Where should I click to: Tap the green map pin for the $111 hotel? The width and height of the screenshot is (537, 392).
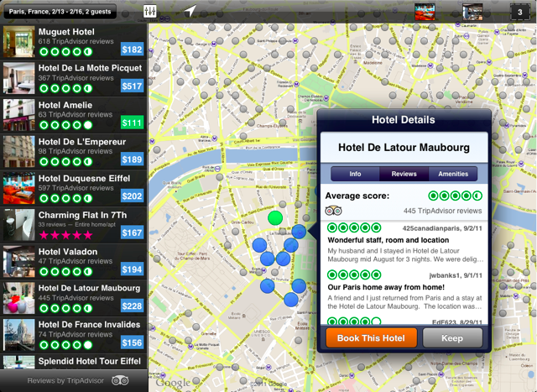coord(275,218)
